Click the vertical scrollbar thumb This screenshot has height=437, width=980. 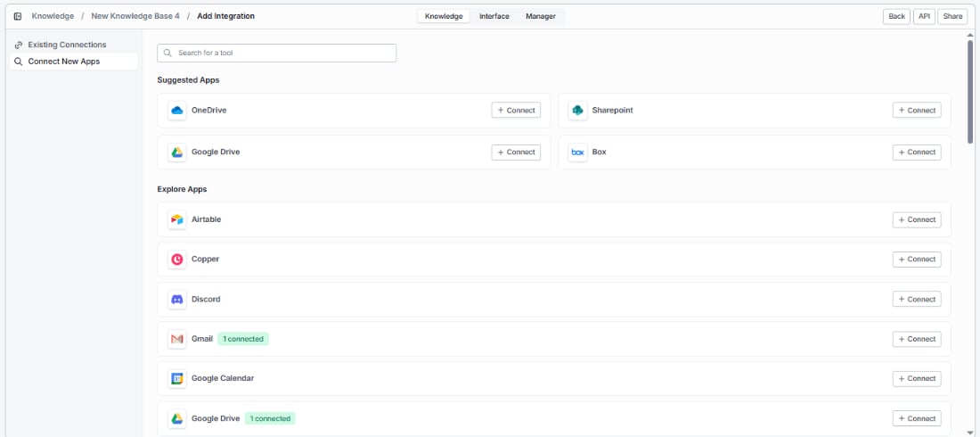tap(970, 91)
